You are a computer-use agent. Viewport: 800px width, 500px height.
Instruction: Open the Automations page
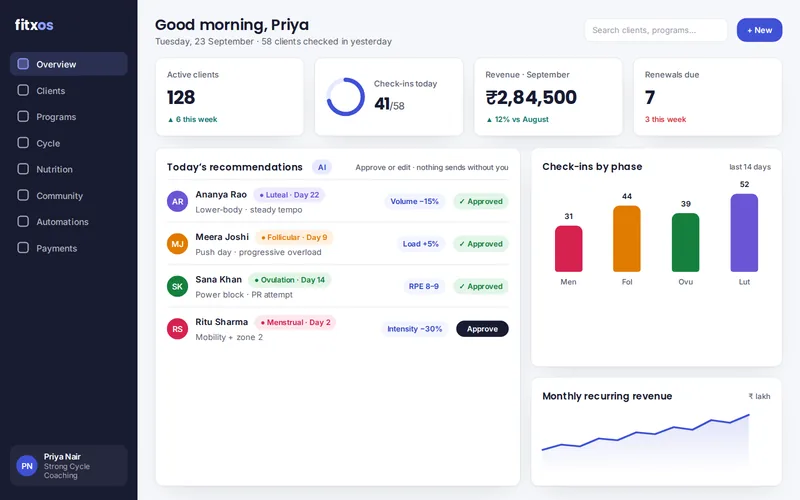click(x=68, y=221)
